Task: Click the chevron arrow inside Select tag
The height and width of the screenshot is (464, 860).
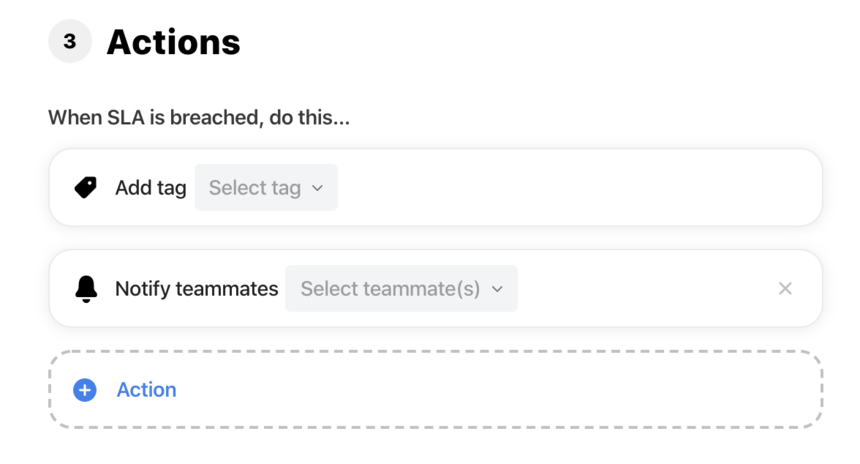Action: (317, 188)
